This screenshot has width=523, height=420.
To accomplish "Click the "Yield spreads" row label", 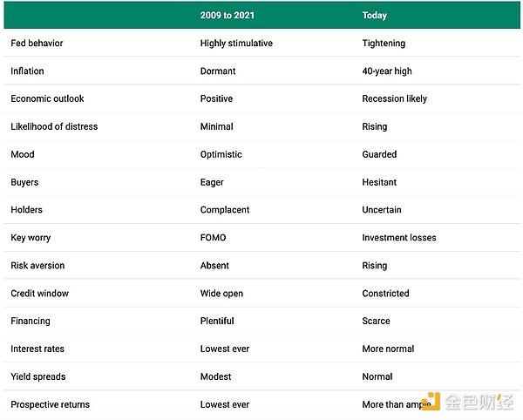I will click(37, 377).
